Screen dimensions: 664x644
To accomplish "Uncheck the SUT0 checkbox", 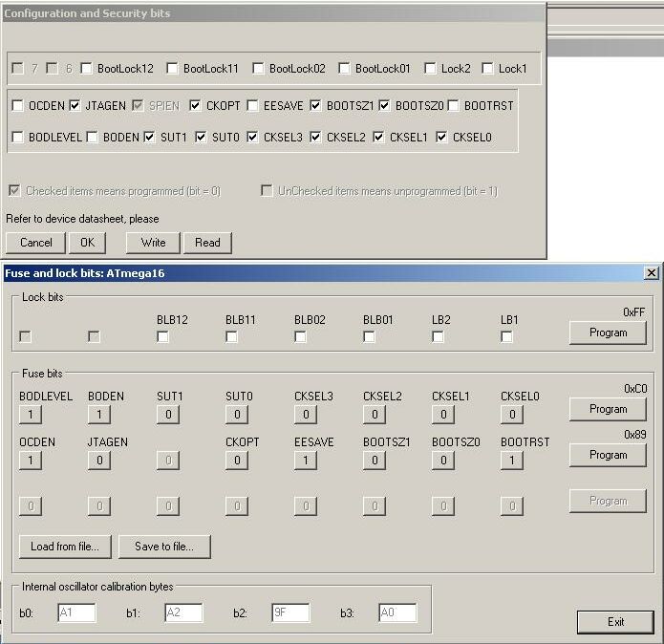I will pos(202,138).
